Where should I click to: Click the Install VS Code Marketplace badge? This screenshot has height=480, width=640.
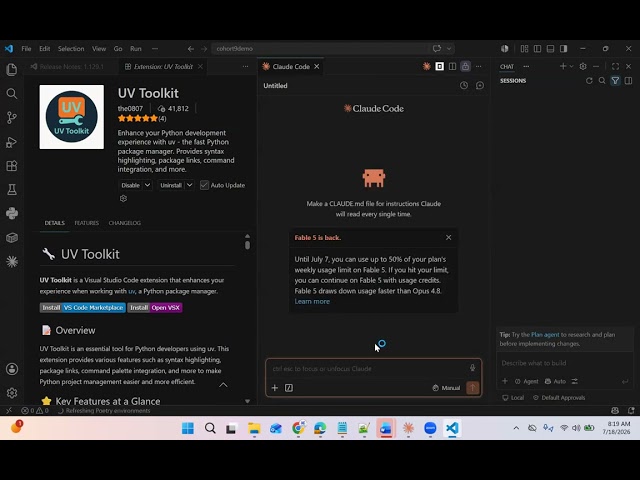(x=82, y=307)
